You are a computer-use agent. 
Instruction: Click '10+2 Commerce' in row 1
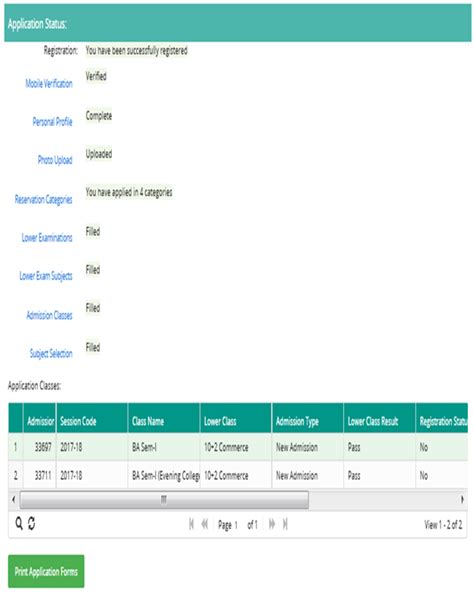(x=236, y=447)
